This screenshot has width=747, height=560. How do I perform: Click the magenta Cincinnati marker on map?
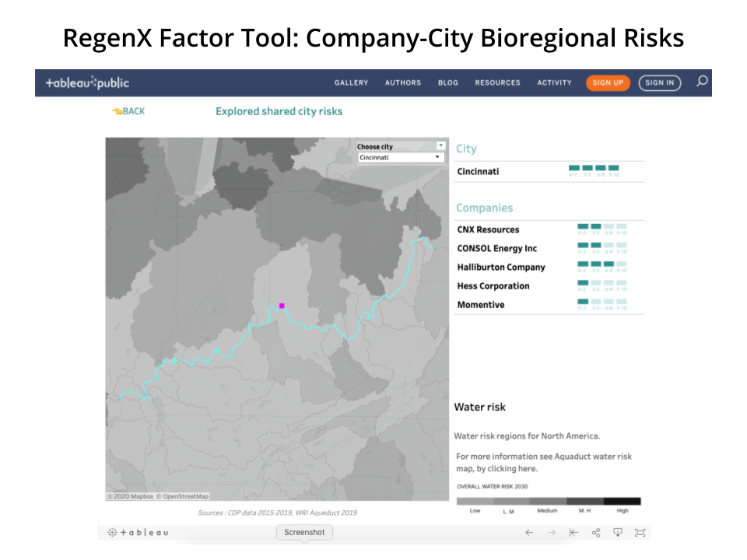pos(282,306)
